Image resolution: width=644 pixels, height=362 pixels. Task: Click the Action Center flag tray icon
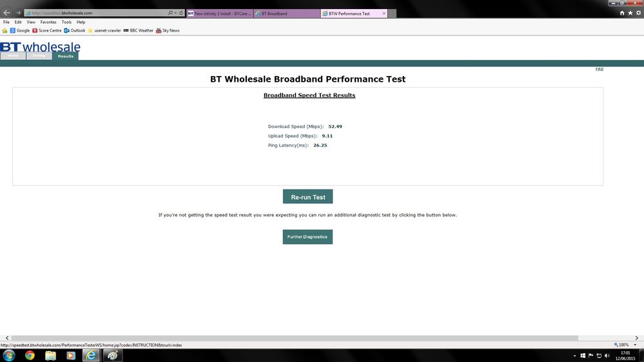(590, 356)
